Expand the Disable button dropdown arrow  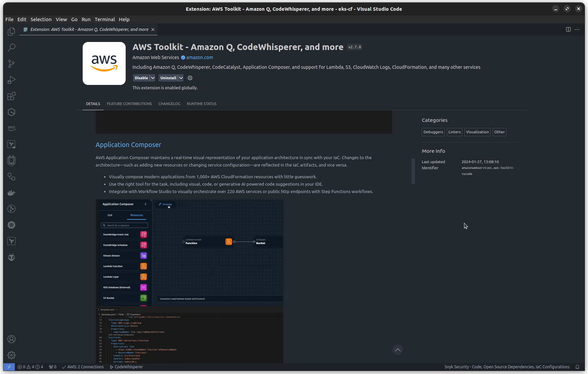coord(153,78)
